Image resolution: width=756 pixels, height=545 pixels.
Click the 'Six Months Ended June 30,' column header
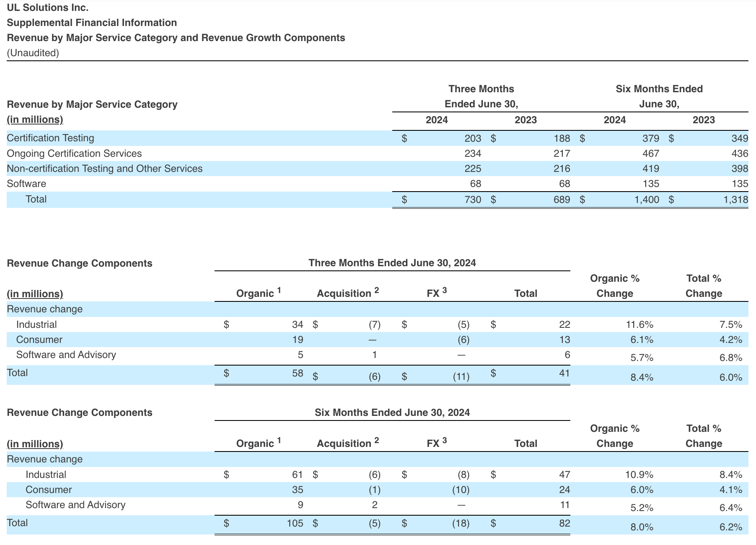pyautogui.click(x=659, y=96)
